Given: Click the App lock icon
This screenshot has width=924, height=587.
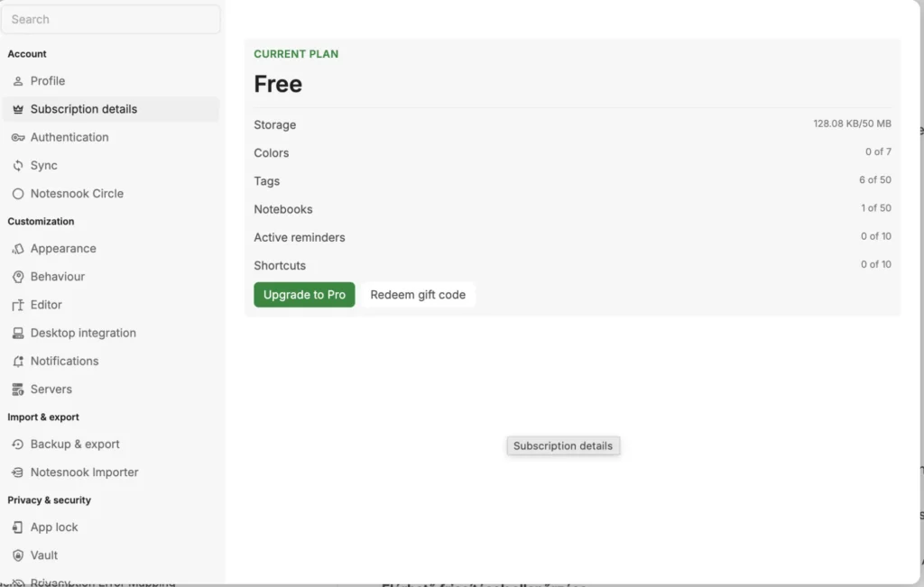Looking at the screenshot, I should (18, 527).
